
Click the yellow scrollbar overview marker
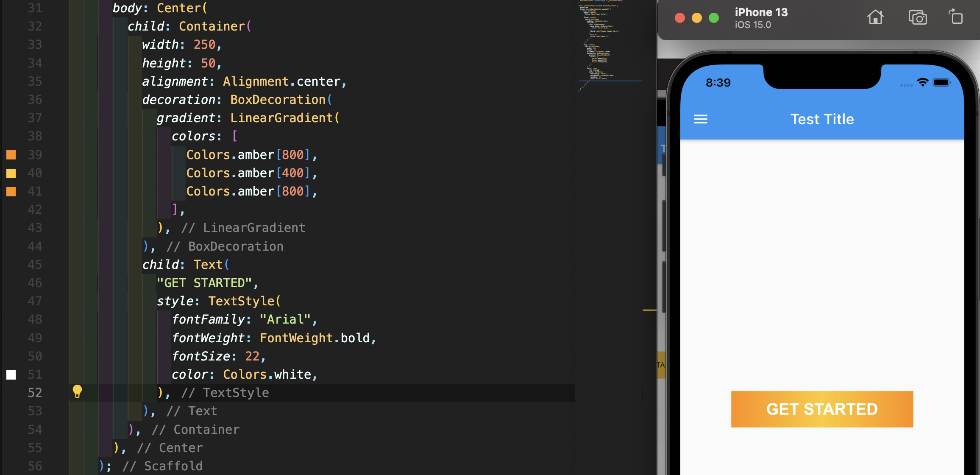tap(649, 310)
